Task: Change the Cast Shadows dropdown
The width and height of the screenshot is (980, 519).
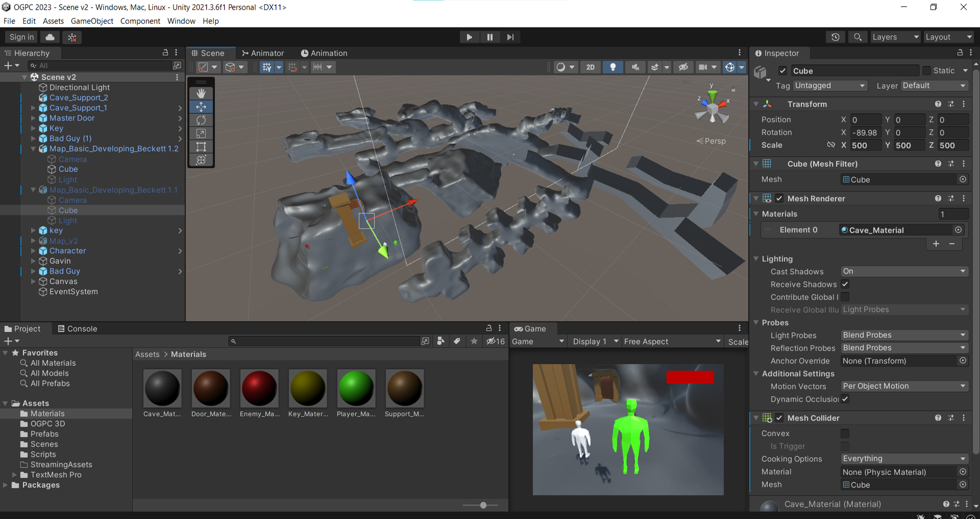Action: coord(903,271)
